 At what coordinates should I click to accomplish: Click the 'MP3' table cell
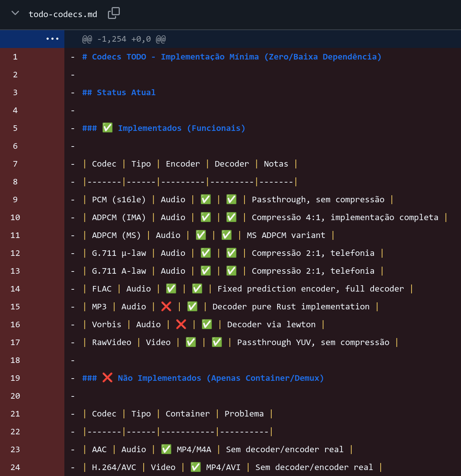coord(99,307)
